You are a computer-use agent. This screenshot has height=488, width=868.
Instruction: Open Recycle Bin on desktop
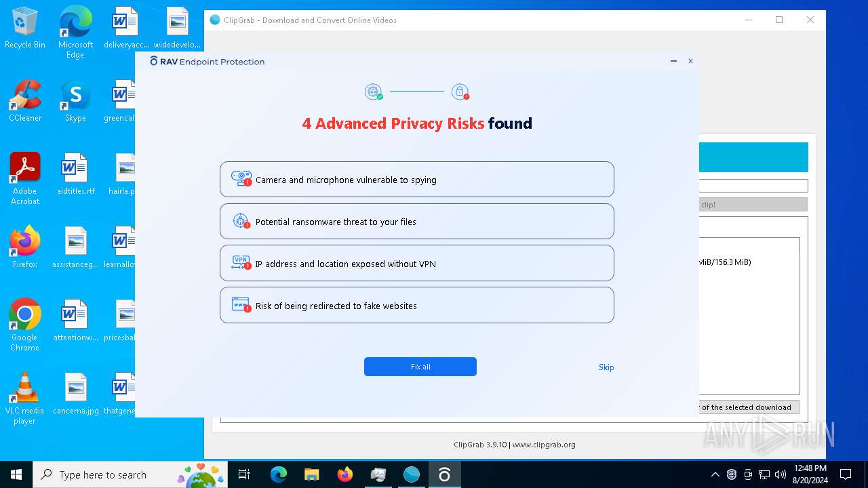tap(25, 28)
